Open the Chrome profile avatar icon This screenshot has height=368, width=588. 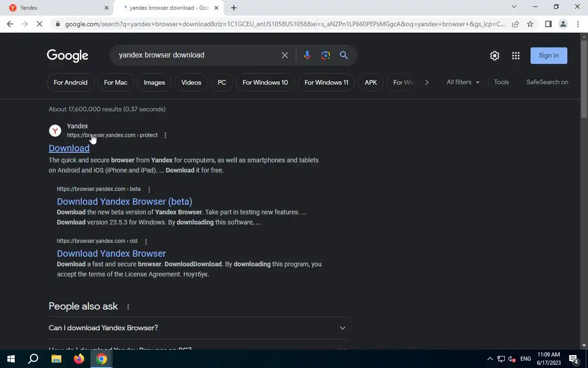click(563, 24)
